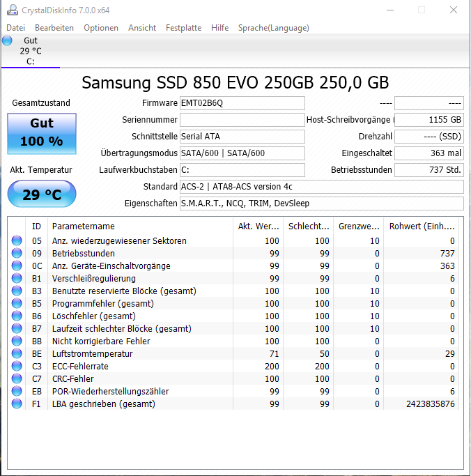Viewport: 471px width, 476px height.
Task: Click status orb for CRC-Fehler row
Action: (17, 379)
